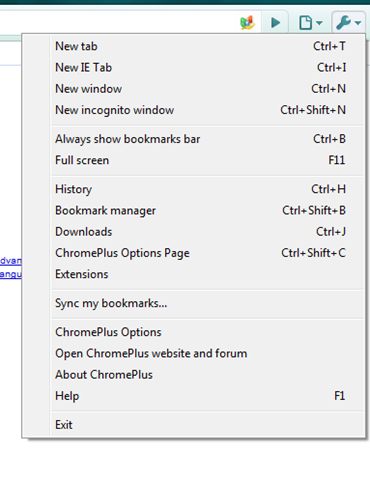The height and width of the screenshot is (480, 370).
Task: Click the colorful extension icon in toolbar
Action: pyautogui.click(x=247, y=23)
